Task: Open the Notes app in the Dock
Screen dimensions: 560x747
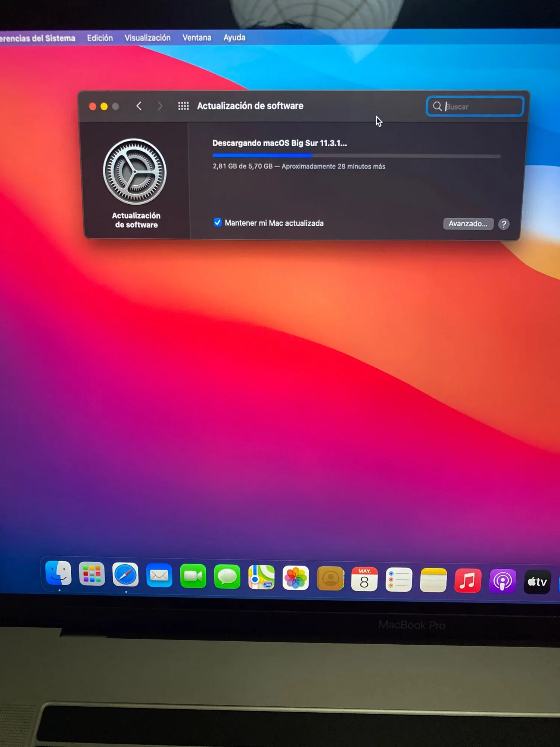Action: tap(433, 580)
